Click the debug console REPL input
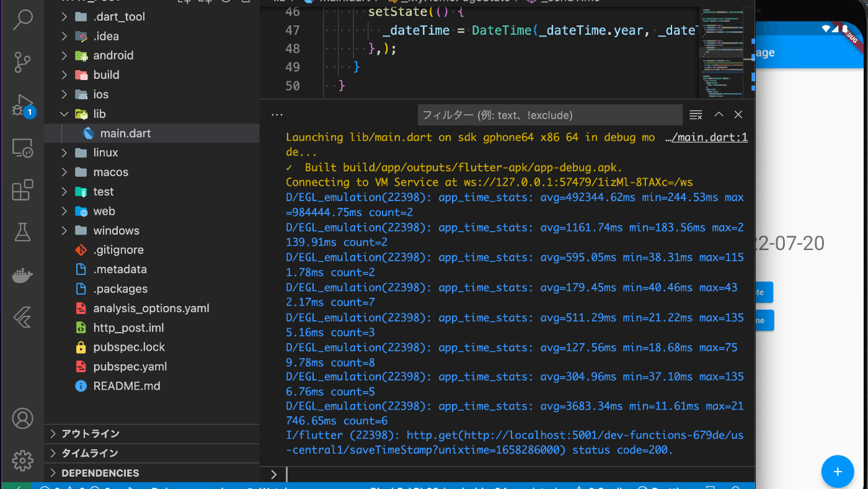The image size is (868, 489). [x=520, y=474]
